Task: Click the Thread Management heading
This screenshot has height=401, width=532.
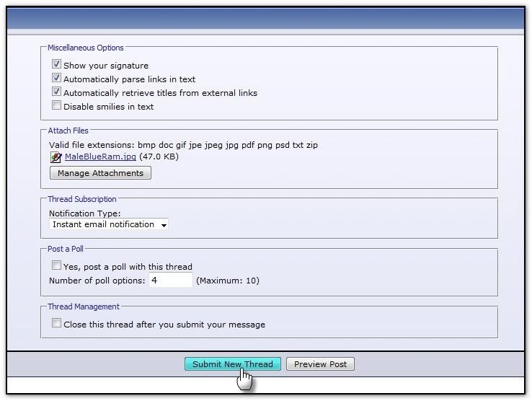Action: pos(84,307)
